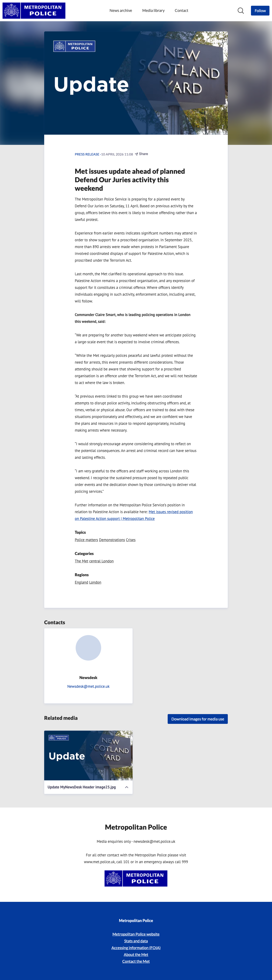Click the Newsdesk contact avatar circle
This screenshot has height=980, width=272.
coord(88,648)
